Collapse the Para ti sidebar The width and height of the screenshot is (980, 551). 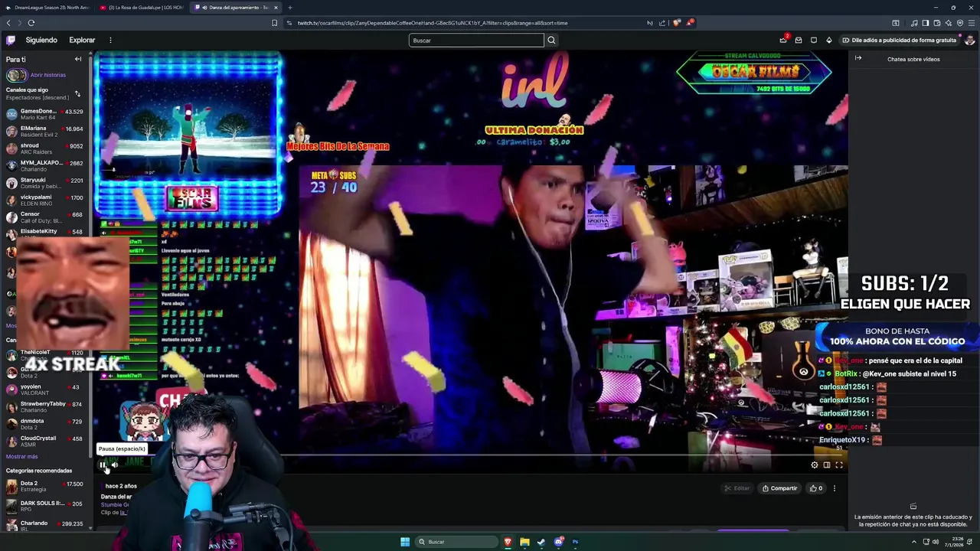pos(77,59)
